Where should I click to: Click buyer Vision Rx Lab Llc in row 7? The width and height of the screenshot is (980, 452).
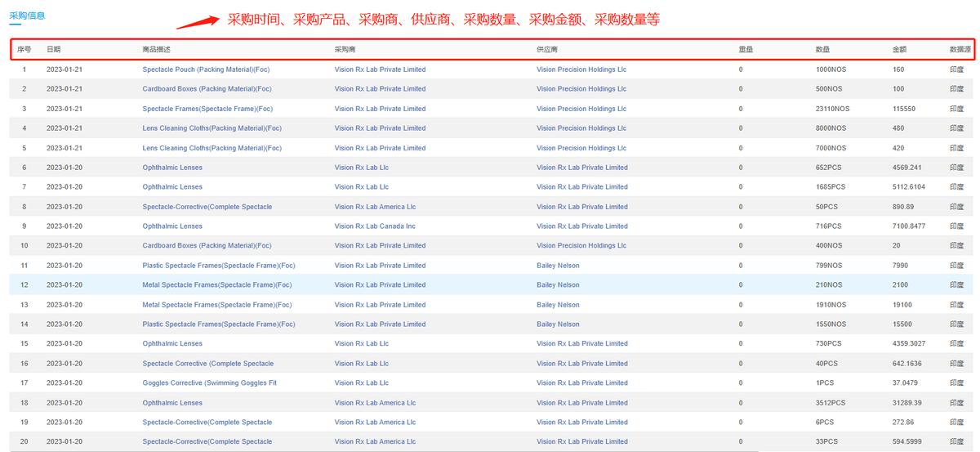[361, 187]
